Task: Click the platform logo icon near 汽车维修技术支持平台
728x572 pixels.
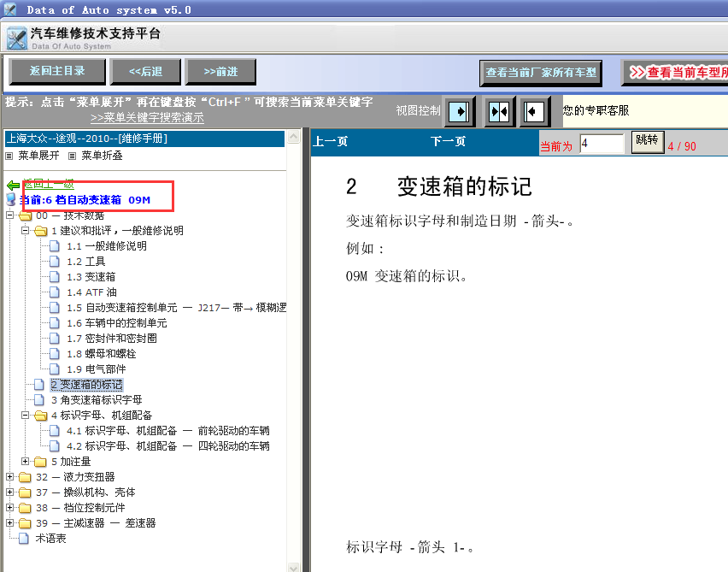Action: tap(17, 38)
